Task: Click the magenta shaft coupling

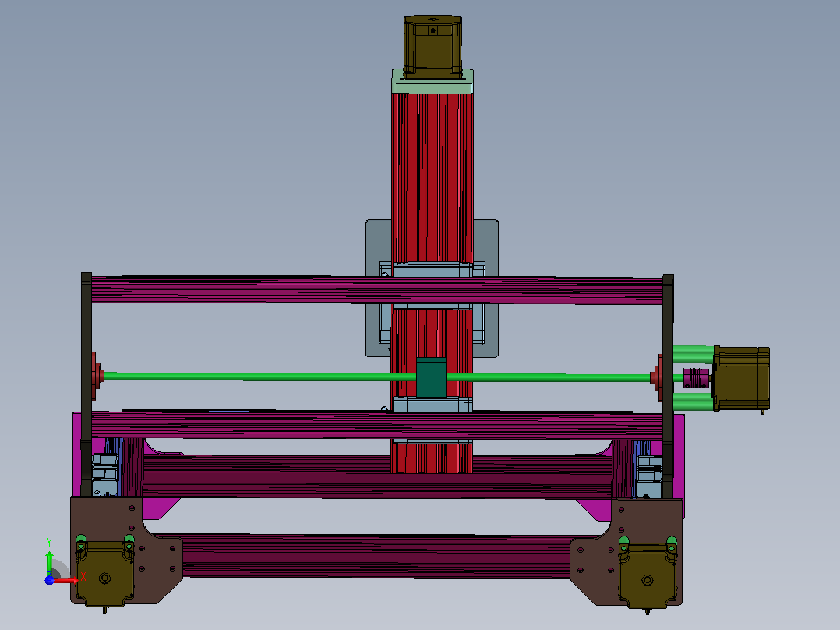Action: tap(695, 378)
